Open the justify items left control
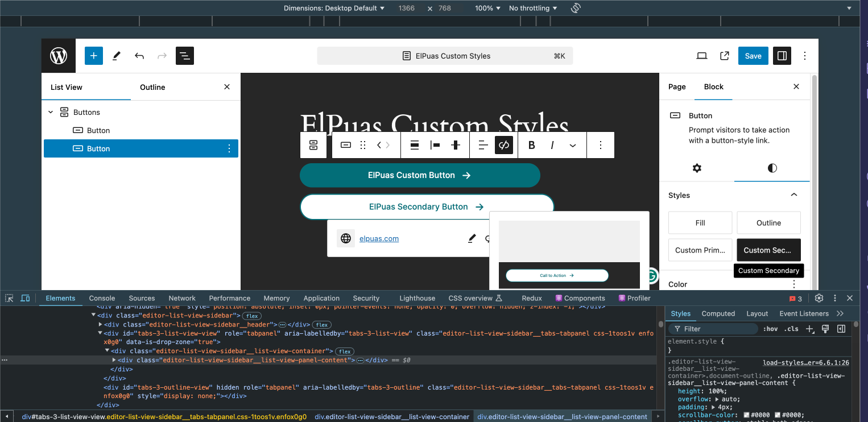Screen dimensions: 868x422 pyautogui.click(x=436, y=145)
